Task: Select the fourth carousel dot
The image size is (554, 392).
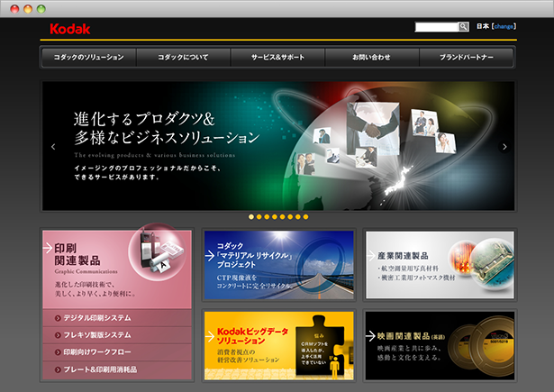Action: 275,216
